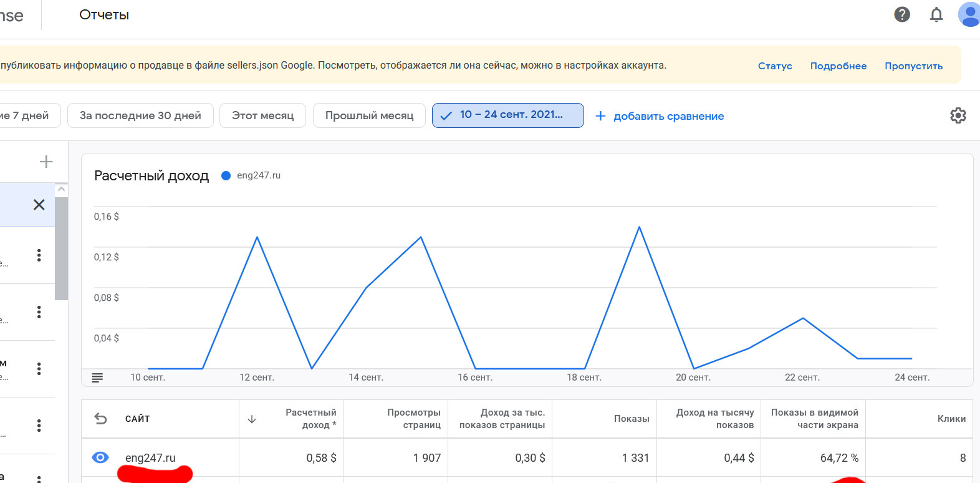Click the user account avatar
The image size is (980, 483).
(969, 14)
